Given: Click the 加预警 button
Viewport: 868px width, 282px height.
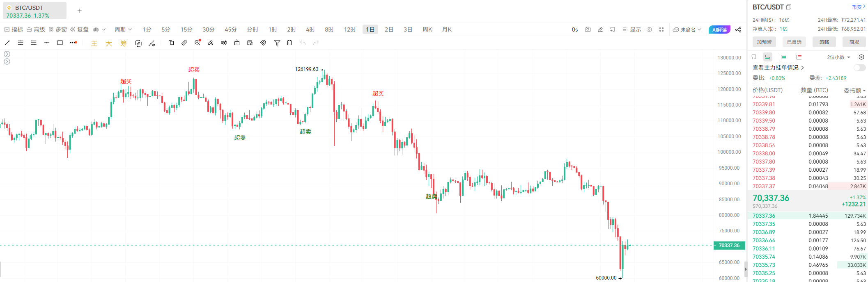Looking at the screenshot, I should (x=764, y=42).
